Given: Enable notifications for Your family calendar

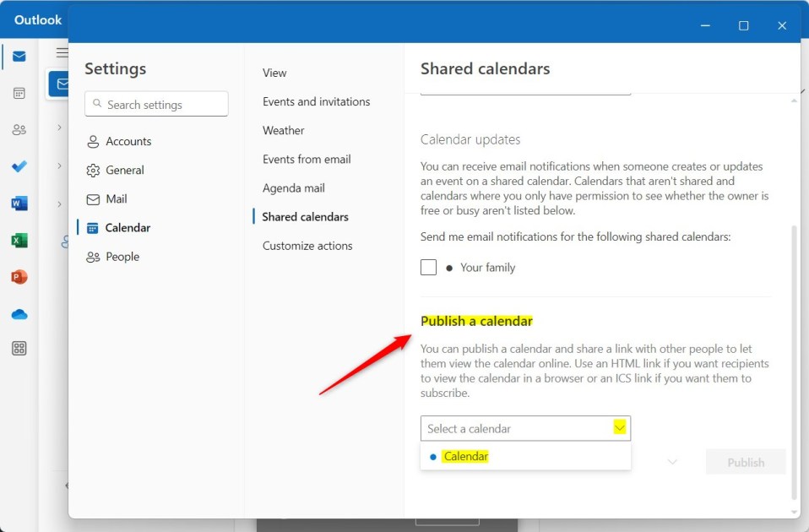Looking at the screenshot, I should (x=428, y=268).
